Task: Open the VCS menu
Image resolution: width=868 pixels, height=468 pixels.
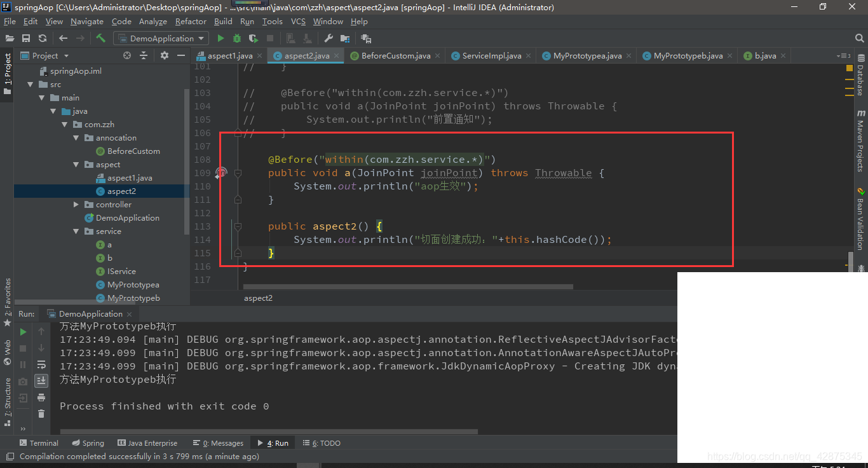Action: (x=298, y=22)
